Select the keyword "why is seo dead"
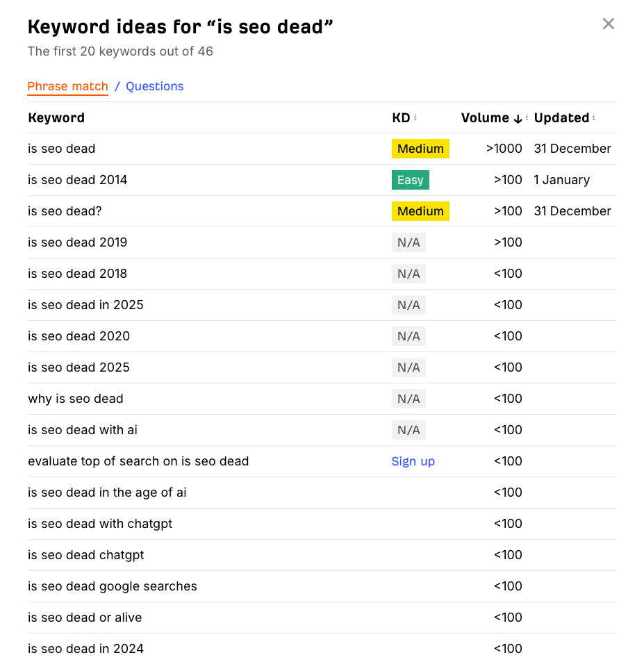 coord(75,398)
